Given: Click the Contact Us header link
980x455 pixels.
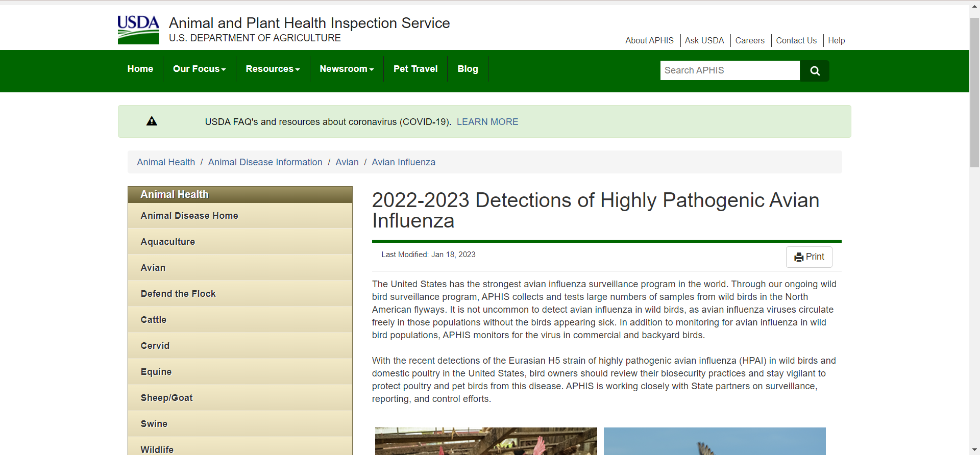Looking at the screenshot, I should click(796, 41).
